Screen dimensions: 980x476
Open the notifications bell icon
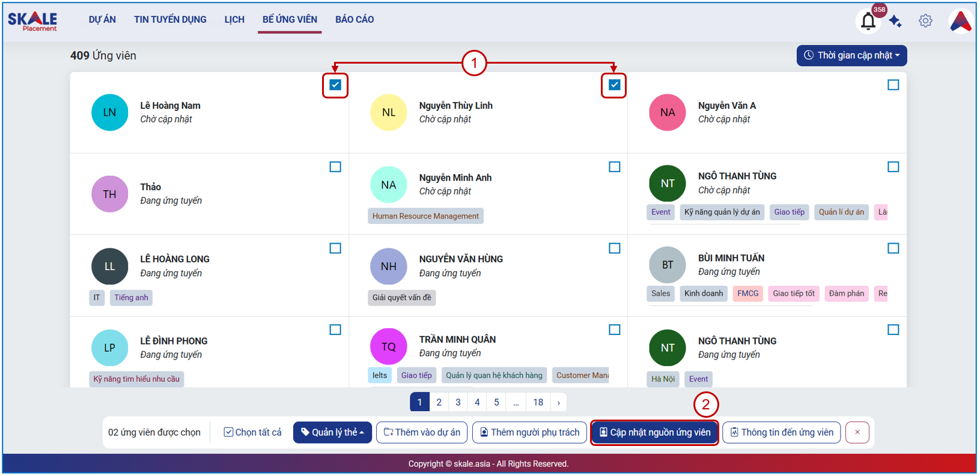click(x=868, y=21)
